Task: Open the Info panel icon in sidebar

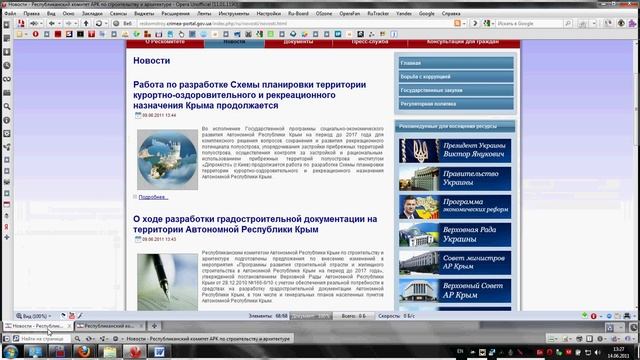Action: pyautogui.click(x=7, y=120)
